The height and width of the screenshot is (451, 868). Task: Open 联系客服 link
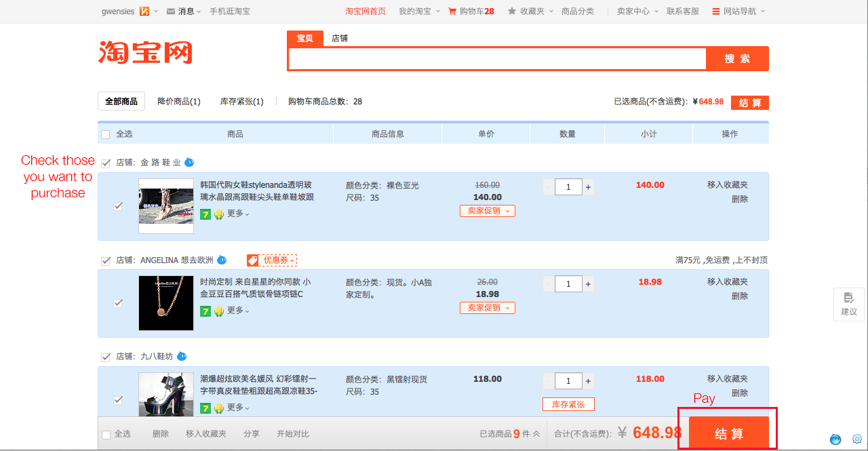[683, 12]
